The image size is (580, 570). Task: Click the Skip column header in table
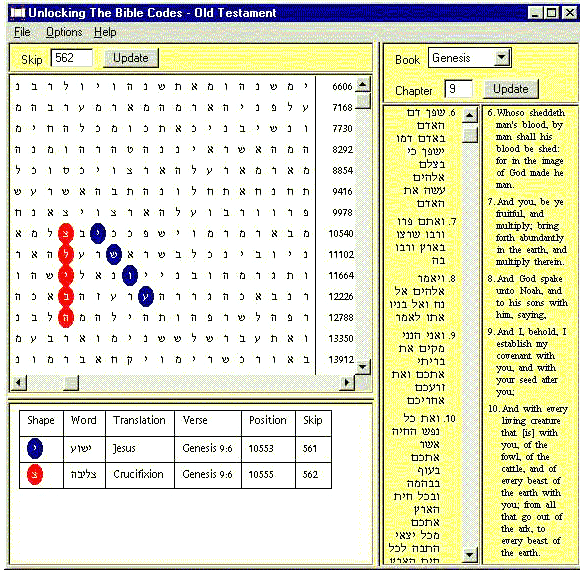point(313,420)
